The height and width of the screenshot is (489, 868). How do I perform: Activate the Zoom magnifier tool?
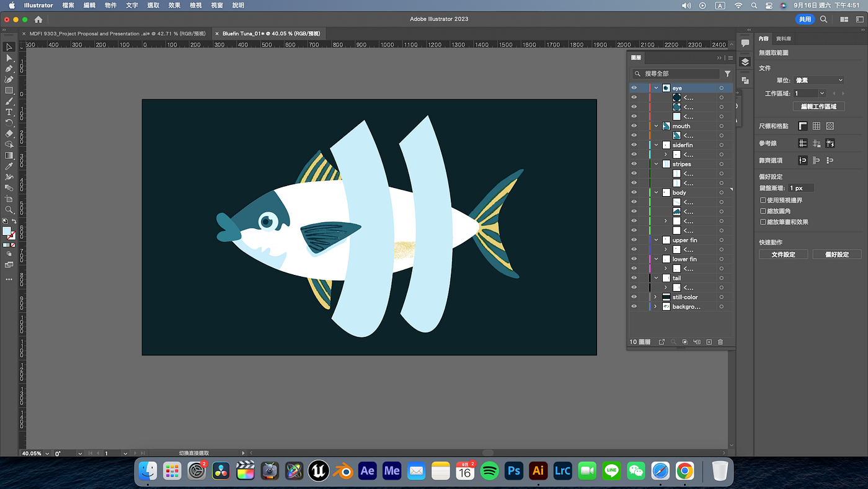9,210
